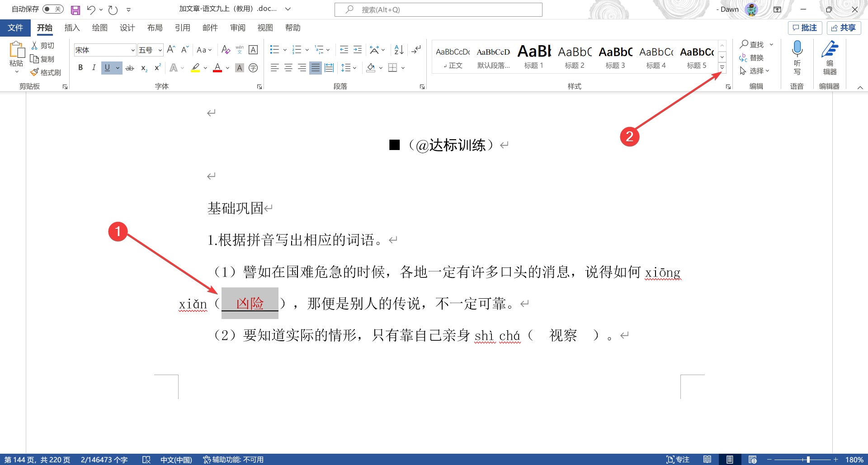Click the 批注 (Comments) button
This screenshot has height=465, width=868.
coord(805,28)
